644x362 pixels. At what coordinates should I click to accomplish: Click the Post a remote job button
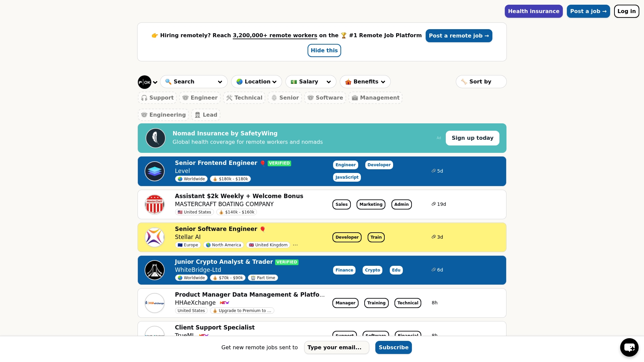point(459,36)
